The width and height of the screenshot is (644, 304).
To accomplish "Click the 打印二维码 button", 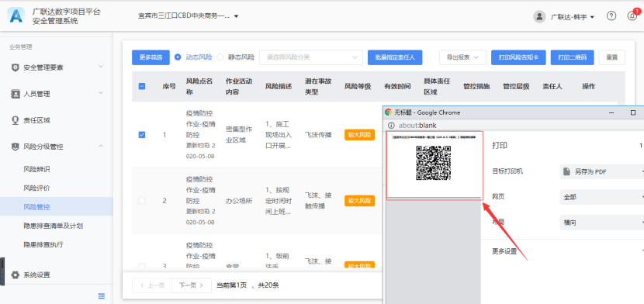I will [x=572, y=57].
